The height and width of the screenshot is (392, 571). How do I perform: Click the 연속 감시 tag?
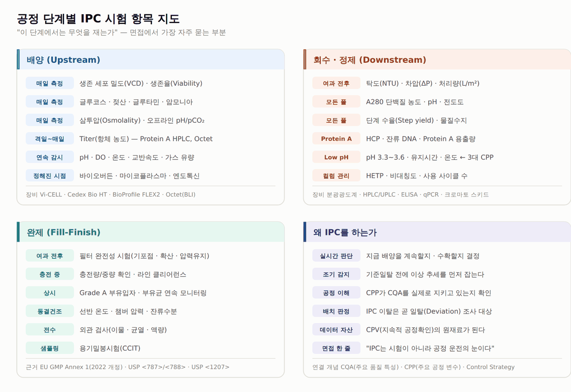click(x=50, y=157)
